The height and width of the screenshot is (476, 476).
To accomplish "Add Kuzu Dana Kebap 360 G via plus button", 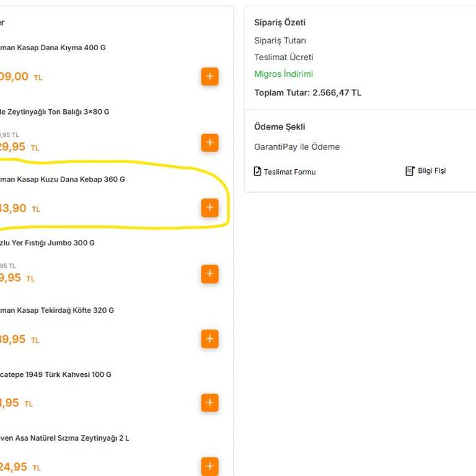I will tap(209, 208).
